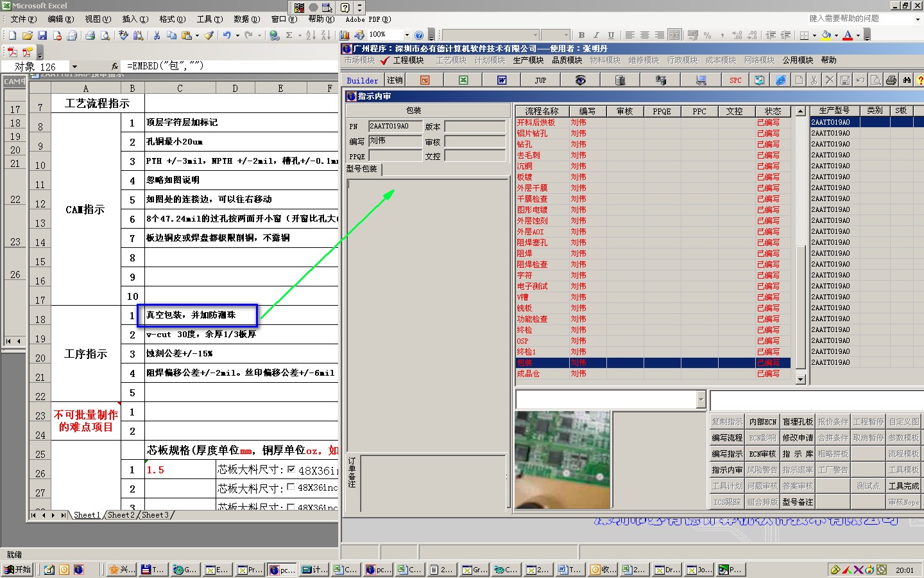Click the Center alignment icon
The height and width of the screenshot is (578, 924).
click(x=644, y=35)
